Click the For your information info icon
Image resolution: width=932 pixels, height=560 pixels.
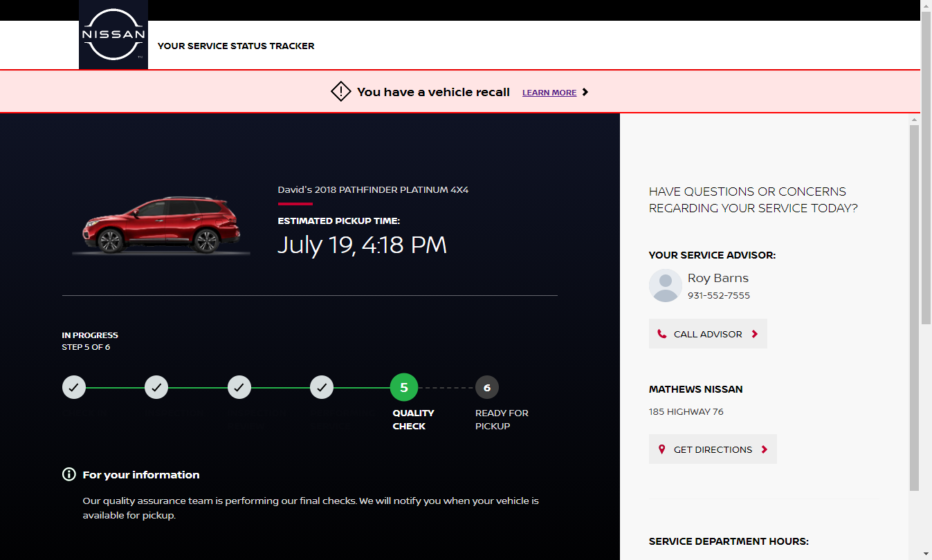69,474
